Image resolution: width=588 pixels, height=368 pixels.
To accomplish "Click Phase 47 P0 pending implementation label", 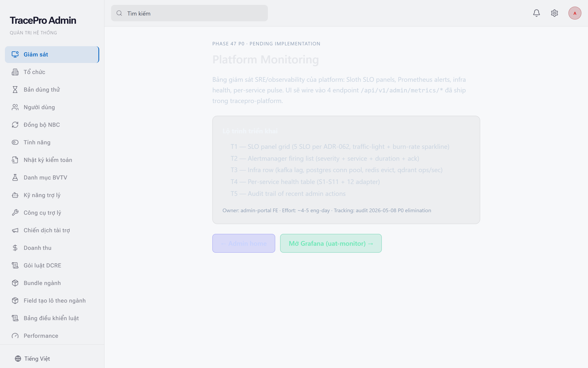I will (x=266, y=44).
